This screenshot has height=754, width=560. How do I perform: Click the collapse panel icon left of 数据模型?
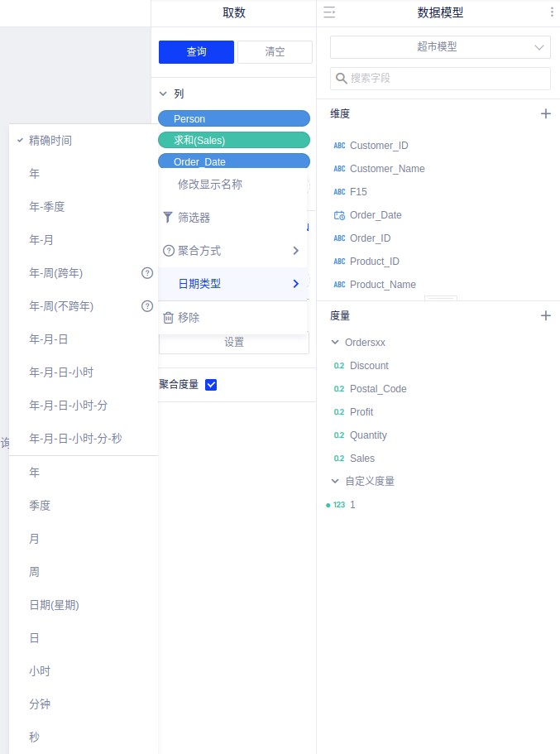[x=328, y=12]
